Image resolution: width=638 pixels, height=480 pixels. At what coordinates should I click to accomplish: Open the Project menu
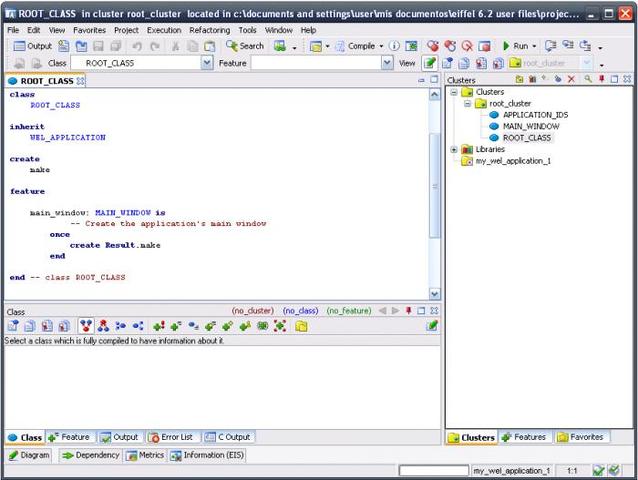point(126,30)
